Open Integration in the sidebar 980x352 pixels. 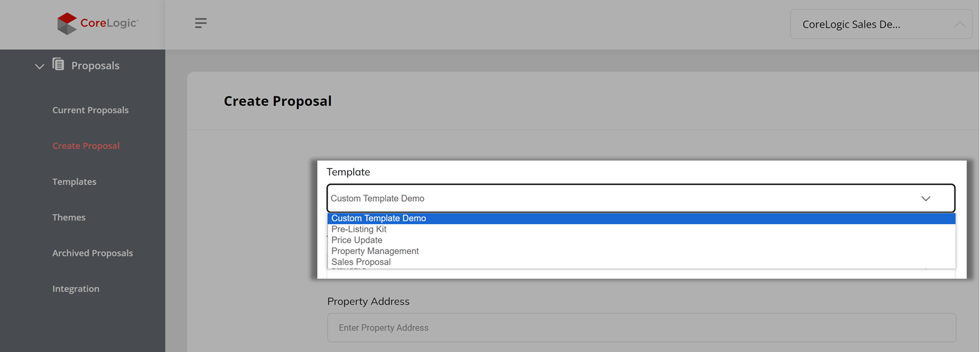tap(76, 289)
